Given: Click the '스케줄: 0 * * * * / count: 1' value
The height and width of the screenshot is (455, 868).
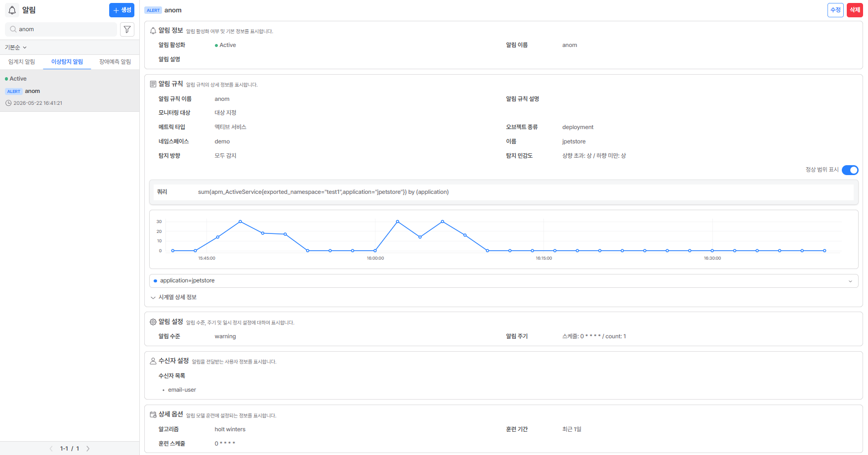Looking at the screenshot, I should tap(594, 336).
